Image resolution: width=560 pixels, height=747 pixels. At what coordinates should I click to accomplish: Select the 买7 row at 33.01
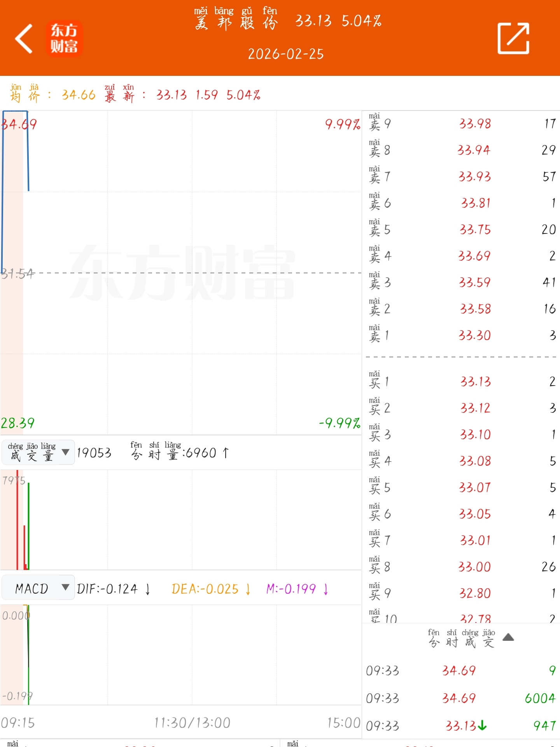point(461,540)
